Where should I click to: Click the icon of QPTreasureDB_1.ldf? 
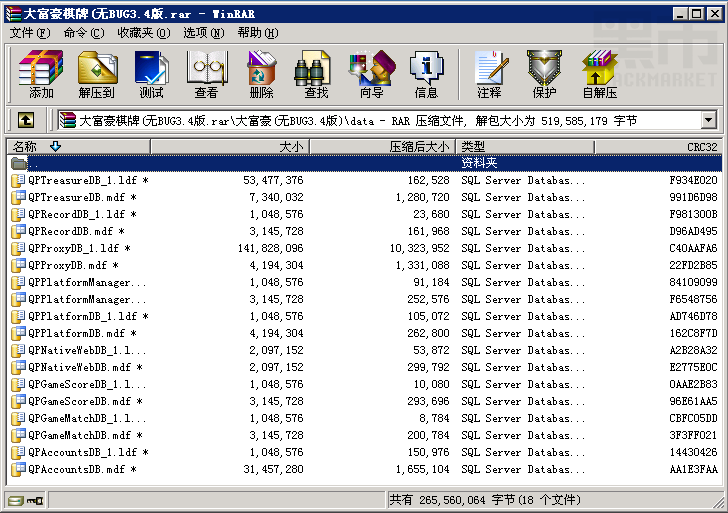pyautogui.click(x=18, y=180)
